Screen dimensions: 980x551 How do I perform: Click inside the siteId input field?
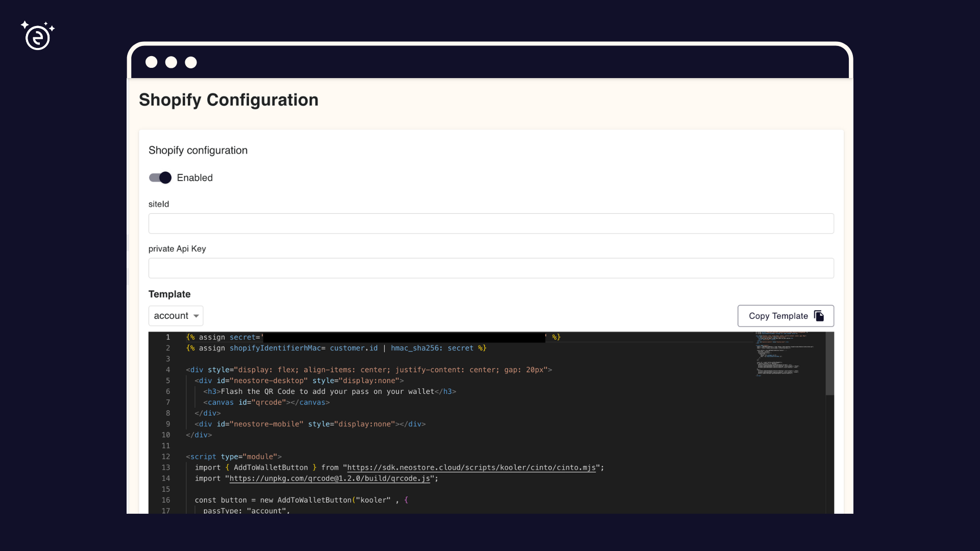490,223
